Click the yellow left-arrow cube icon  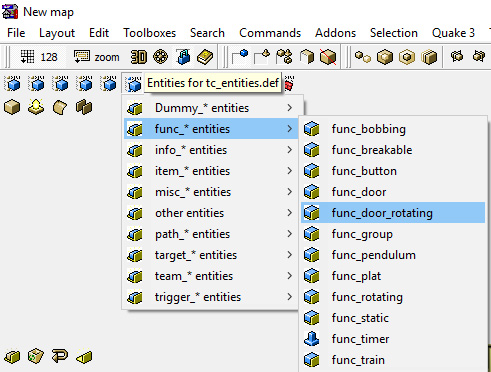[x=84, y=357]
